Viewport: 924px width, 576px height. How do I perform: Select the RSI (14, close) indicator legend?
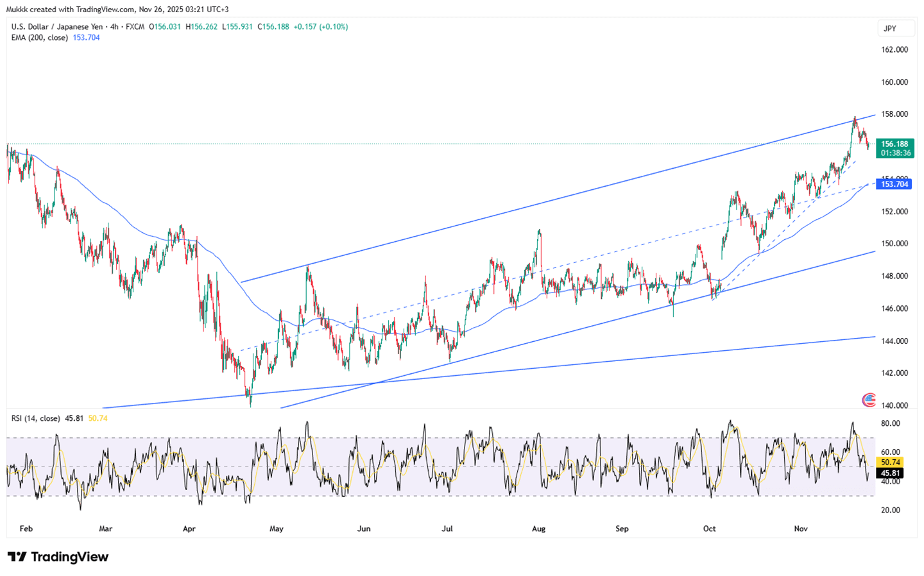click(36, 418)
